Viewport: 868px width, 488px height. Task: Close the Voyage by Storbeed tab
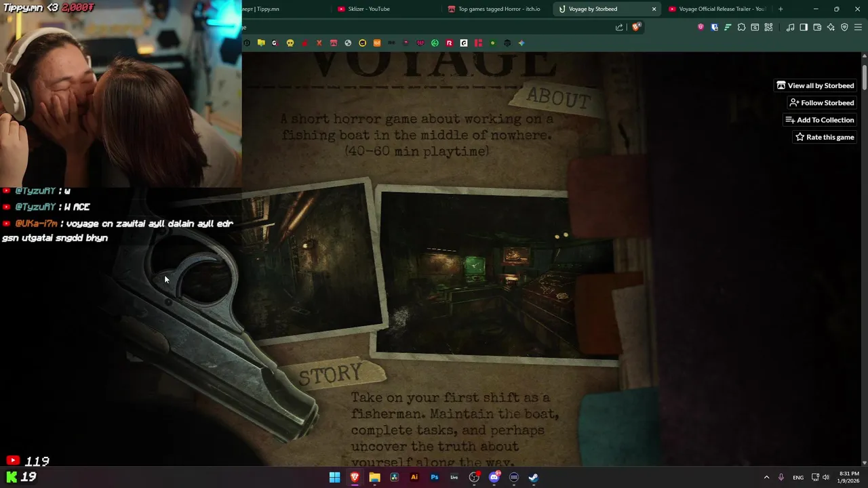[x=654, y=9]
